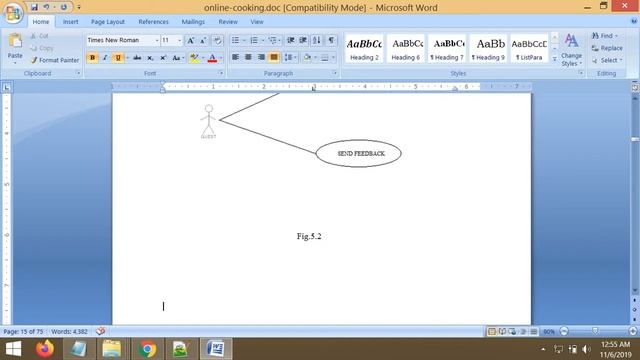
Task: Toggle italic formatting
Action: coord(105,58)
